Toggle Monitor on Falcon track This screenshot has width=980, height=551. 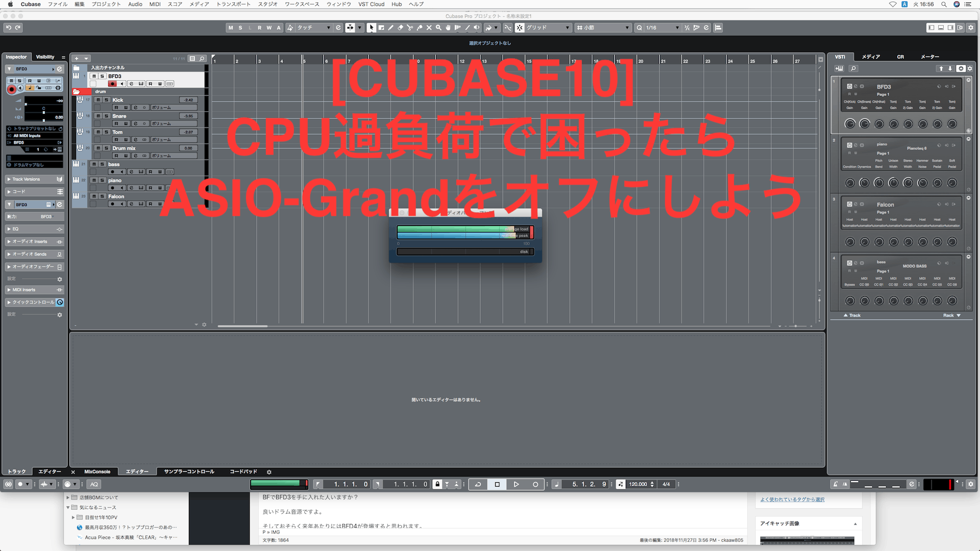121,204
